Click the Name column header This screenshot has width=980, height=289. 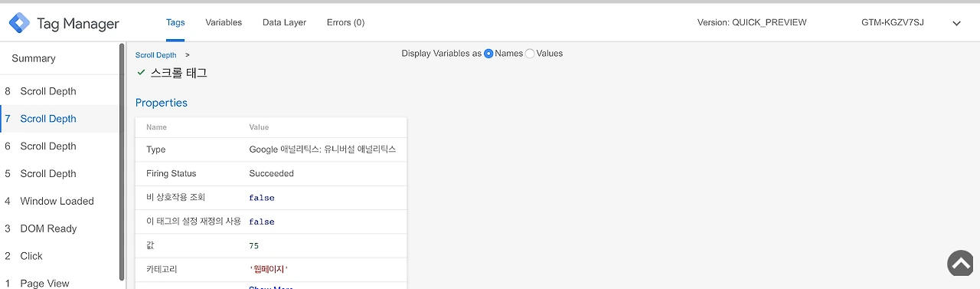(x=156, y=127)
